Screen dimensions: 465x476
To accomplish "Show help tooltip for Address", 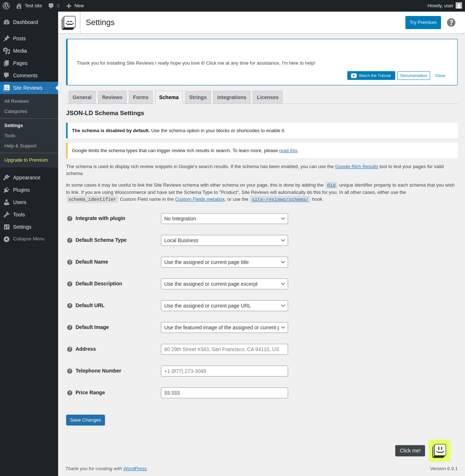I will (x=70, y=349).
